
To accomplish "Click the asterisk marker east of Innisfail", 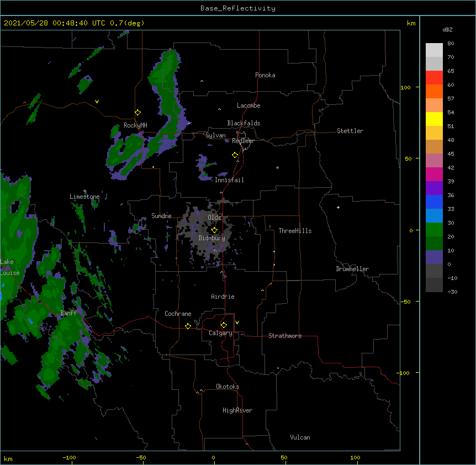I will coord(277,168).
